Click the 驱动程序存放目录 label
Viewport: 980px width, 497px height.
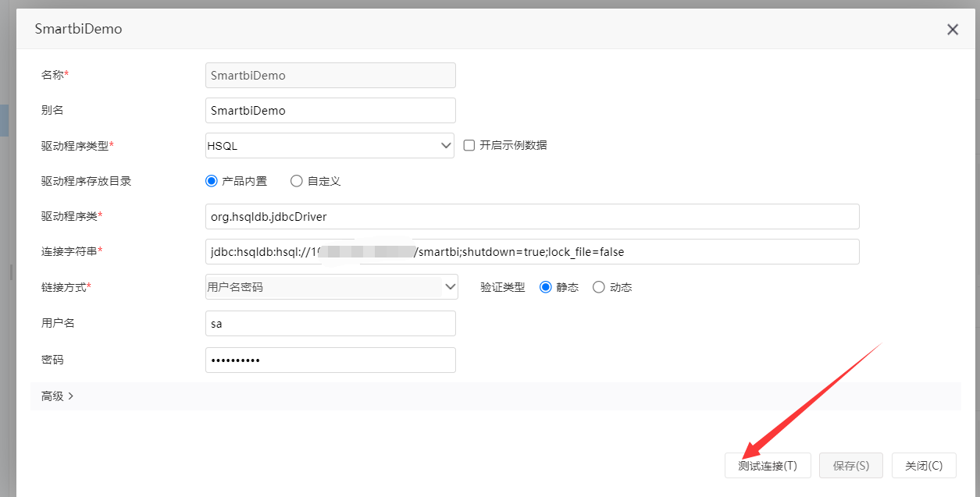[x=86, y=181]
